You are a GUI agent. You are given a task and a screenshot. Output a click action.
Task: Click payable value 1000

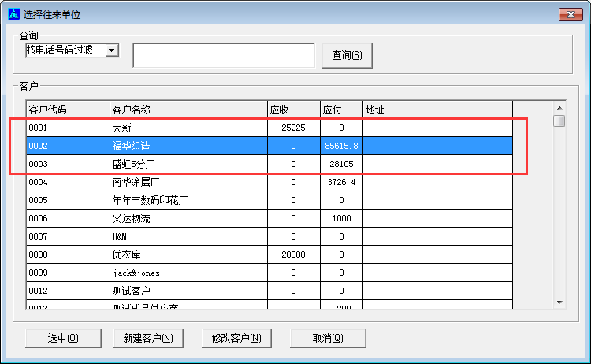[341, 218]
